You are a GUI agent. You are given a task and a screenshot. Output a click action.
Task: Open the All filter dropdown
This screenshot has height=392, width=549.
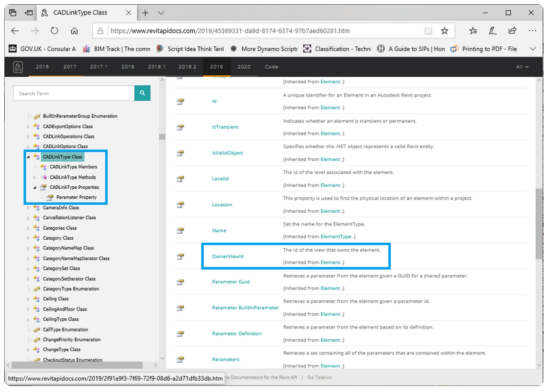522,67
